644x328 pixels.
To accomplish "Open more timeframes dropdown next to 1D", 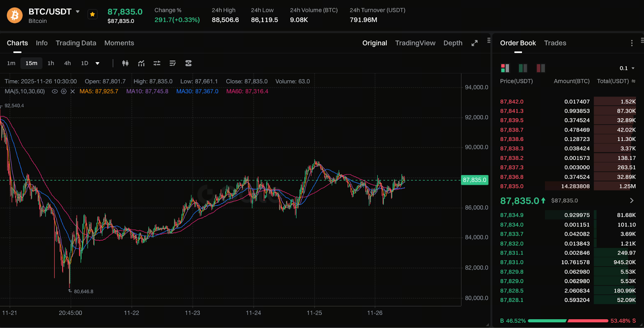I will click(97, 63).
